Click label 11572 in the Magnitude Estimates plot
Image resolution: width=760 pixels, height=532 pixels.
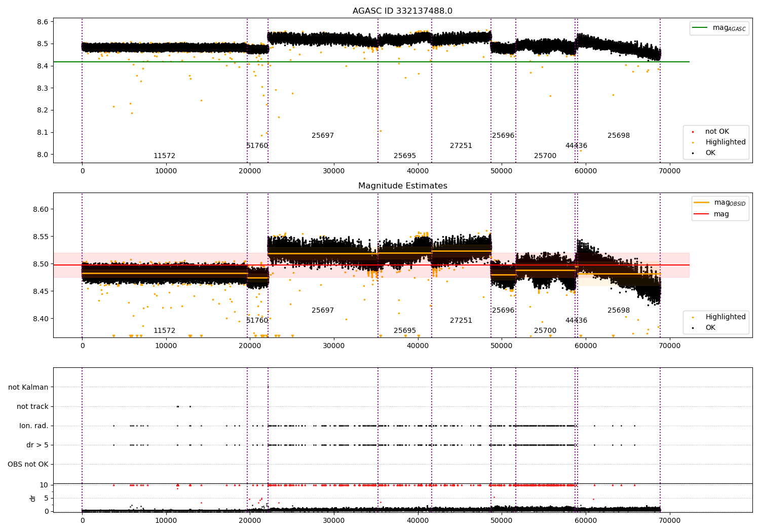coord(164,331)
